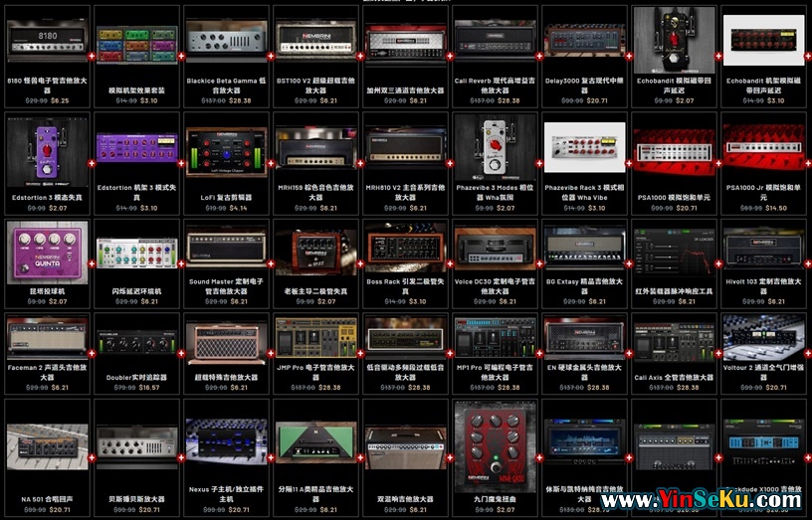Select the white Phazevibe Rack 3 image
Viewport: 812px width, 520px height.
pyautogui.click(x=584, y=148)
